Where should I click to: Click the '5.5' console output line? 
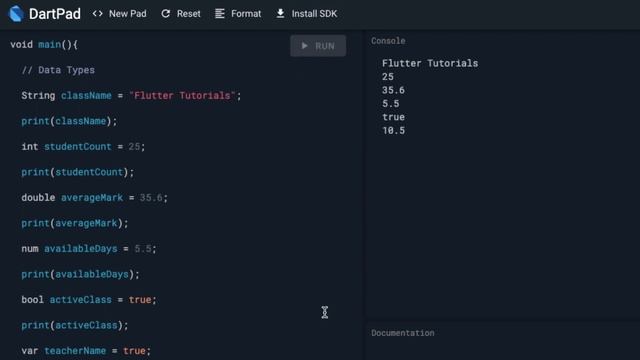point(391,104)
